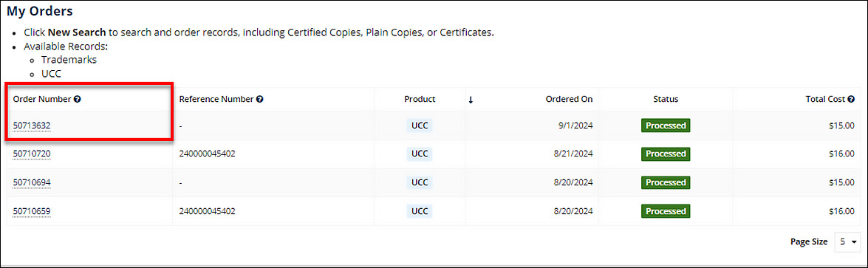Click the Order Number help icon

77,99
